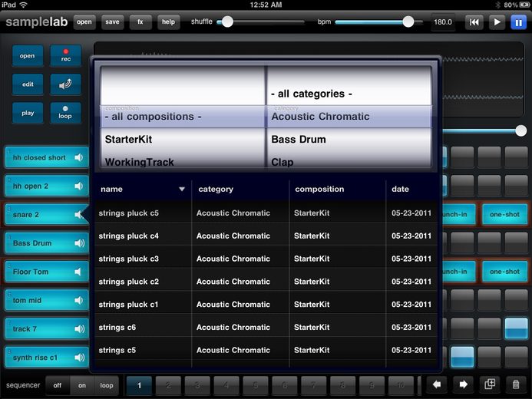
Task: Mute the track 7 speaker icon
Action: [x=79, y=329]
